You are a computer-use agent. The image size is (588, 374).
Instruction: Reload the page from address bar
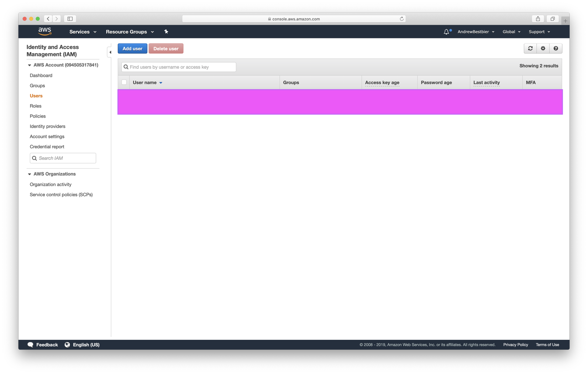[x=402, y=19]
